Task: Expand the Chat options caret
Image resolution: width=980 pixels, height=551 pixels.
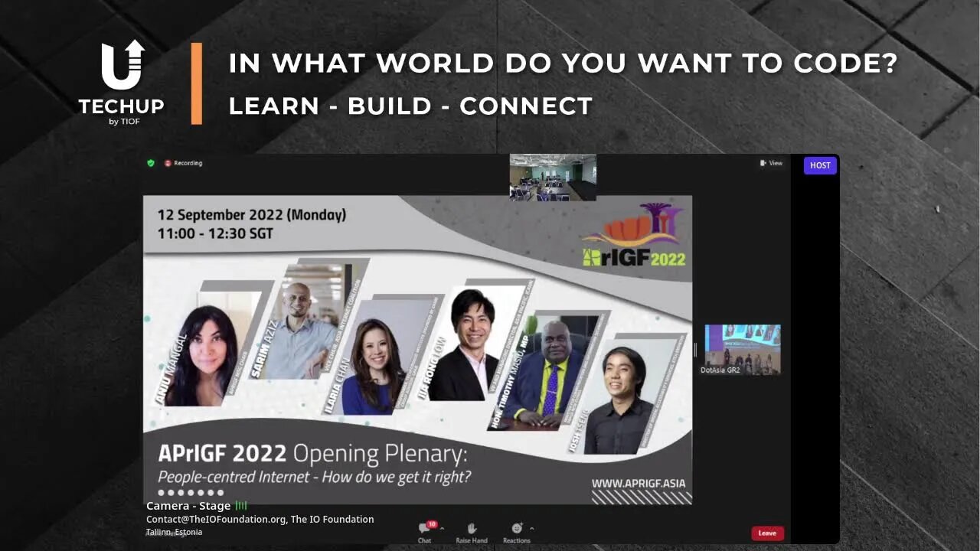Action: [x=442, y=528]
